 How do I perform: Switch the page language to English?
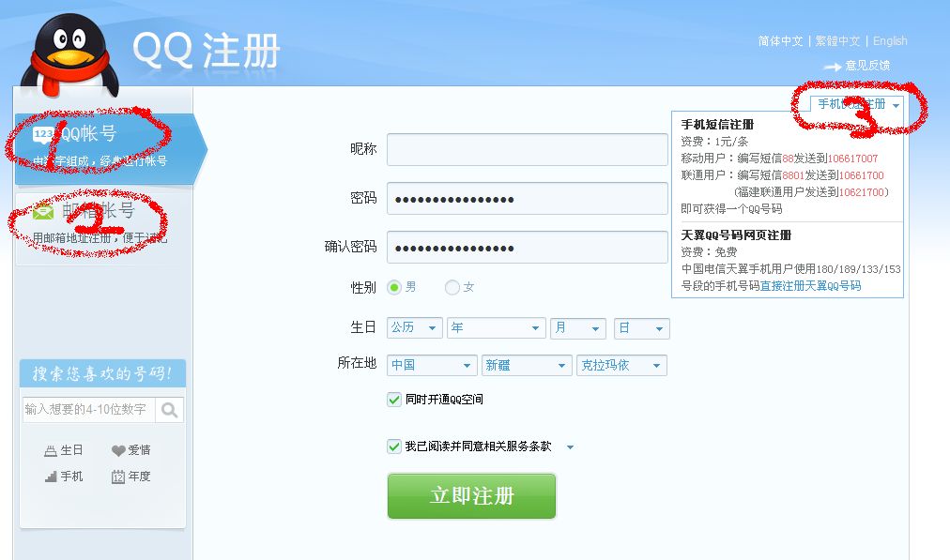[890, 40]
